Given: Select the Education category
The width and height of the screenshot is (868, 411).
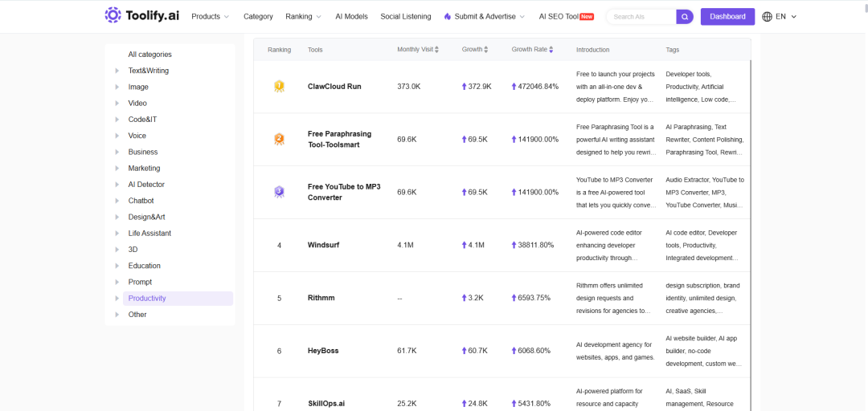Looking at the screenshot, I should pyautogui.click(x=145, y=266).
